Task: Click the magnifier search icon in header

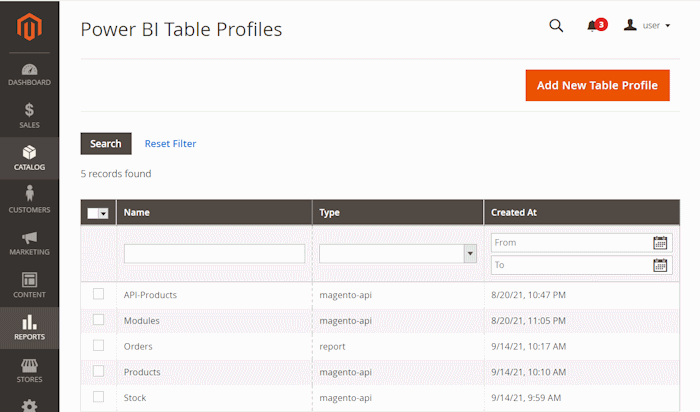Action: pos(556,26)
